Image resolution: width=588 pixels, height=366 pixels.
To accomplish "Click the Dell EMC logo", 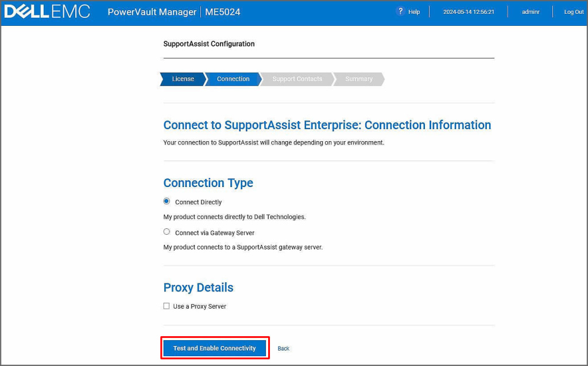I will tap(47, 12).
